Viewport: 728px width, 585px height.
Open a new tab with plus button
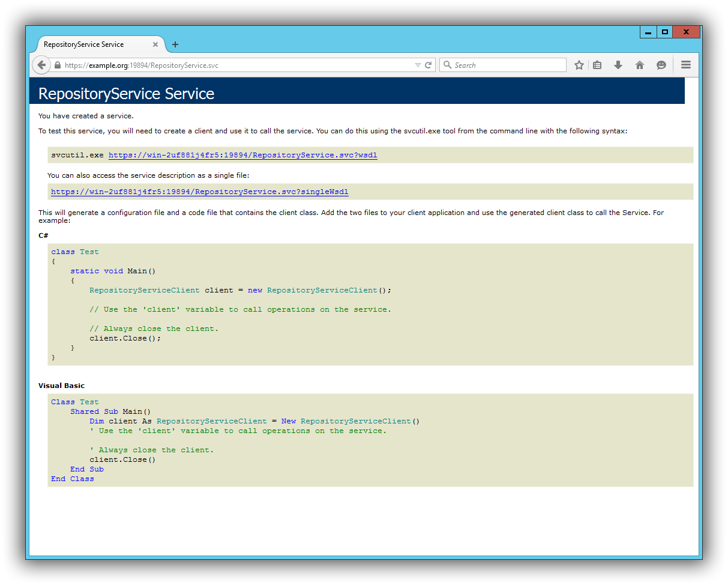(x=175, y=44)
